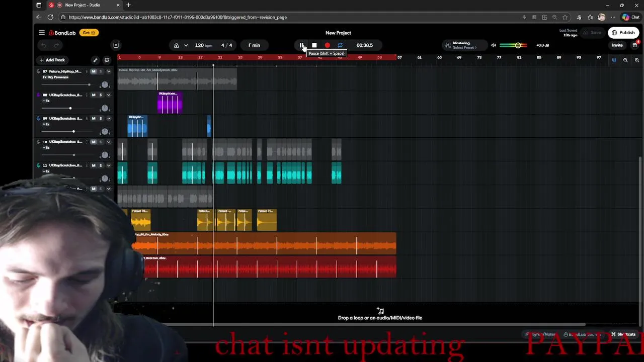The width and height of the screenshot is (644, 362).
Task: Solo track 08 with S button
Action: pyautogui.click(x=100, y=95)
